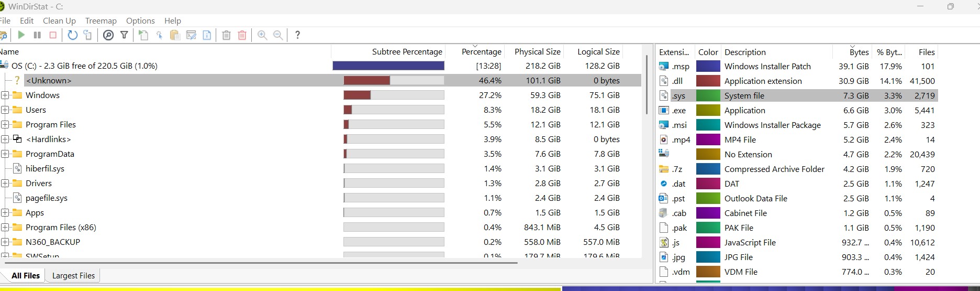The width and height of the screenshot is (980, 291).
Task: Sort by Physical Size column header
Action: pos(537,52)
